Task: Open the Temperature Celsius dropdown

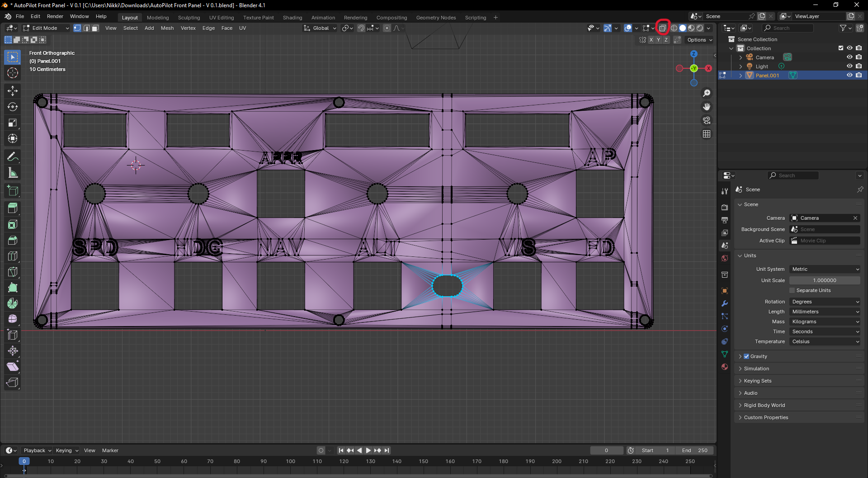Action: (825, 341)
